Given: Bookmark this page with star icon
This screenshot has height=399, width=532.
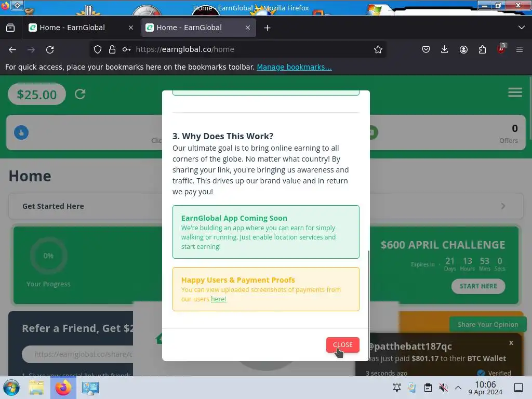Looking at the screenshot, I should click(378, 49).
